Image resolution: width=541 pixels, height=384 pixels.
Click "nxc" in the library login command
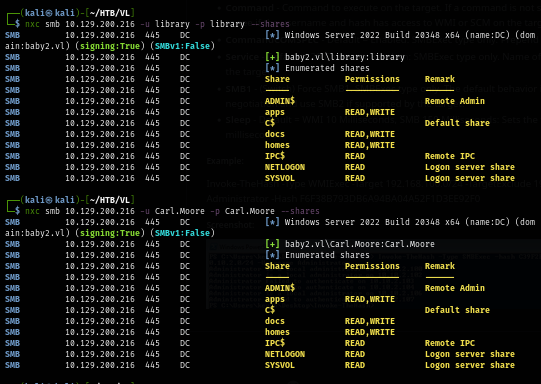pos(32,24)
